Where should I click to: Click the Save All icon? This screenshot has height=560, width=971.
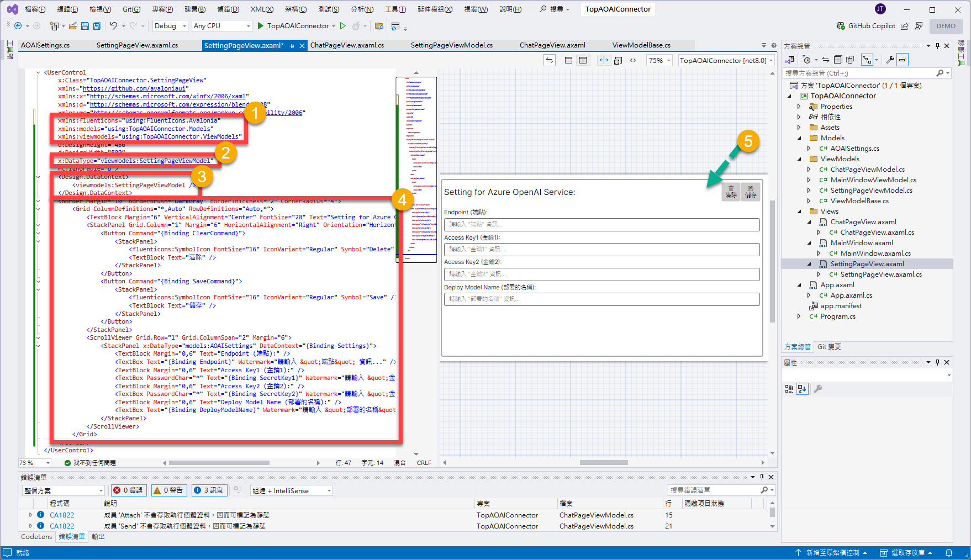tap(97, 26)
